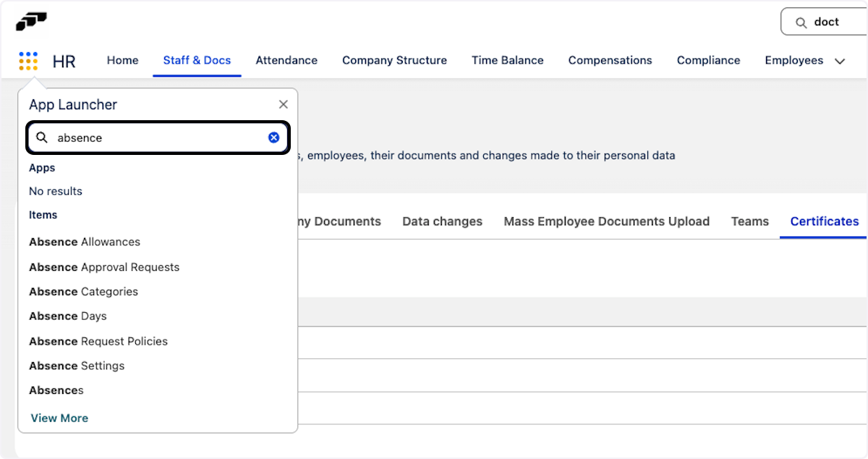
Task: Expand the navigation bar chevron dropdown
Action: pyautogui.click(x=840, y=62)
